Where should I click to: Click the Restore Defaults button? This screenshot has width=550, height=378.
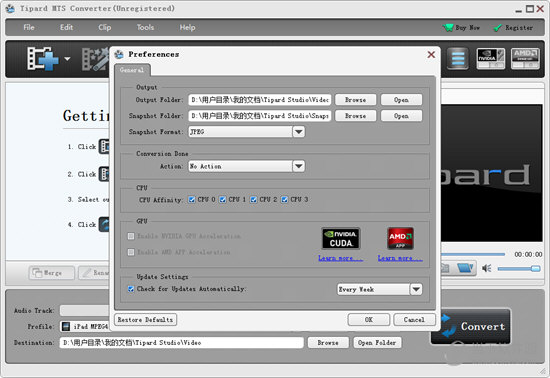[x=145, y=319]
